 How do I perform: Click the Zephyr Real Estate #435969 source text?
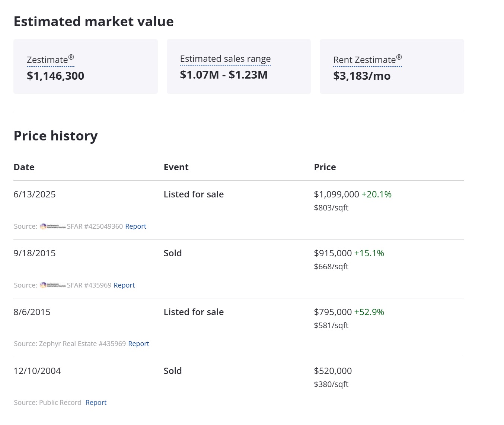click(x=82, y=344)
